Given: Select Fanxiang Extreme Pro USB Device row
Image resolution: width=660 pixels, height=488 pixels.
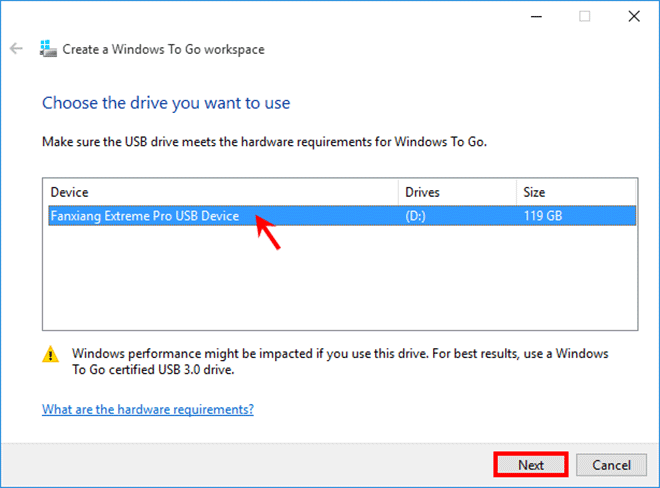Looking at the screenshot, I should click(x=342, y=216).
